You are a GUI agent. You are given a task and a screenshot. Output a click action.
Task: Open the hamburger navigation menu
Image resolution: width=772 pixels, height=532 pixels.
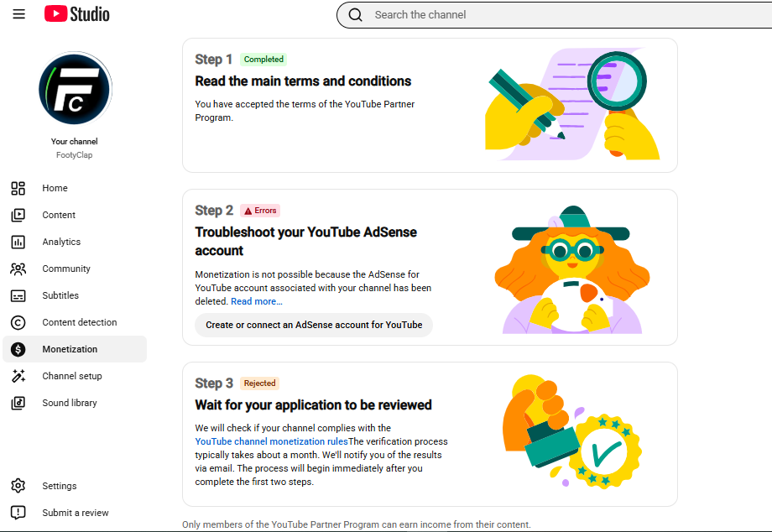point(18,14)
